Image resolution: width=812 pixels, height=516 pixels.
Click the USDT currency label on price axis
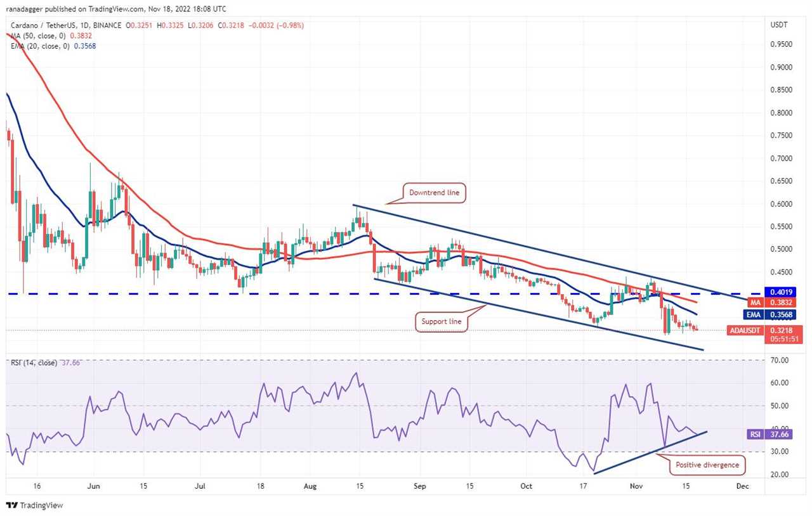[x=780, y=25]
